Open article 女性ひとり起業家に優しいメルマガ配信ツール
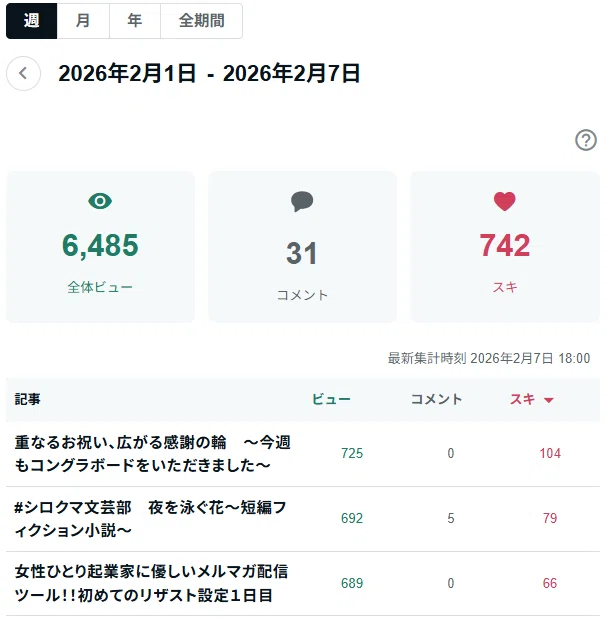Viewport: 610px width, 620px height. pyautogui.click(x=151, y=583)
